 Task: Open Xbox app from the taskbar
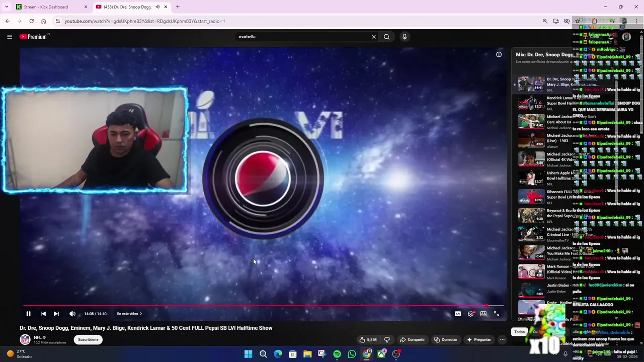point(381,354)
